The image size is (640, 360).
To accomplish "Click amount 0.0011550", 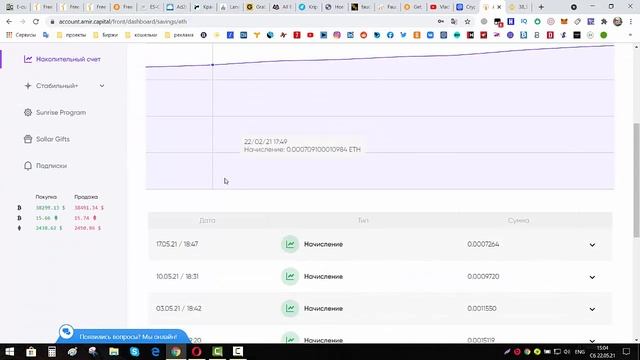I will tap(482, 308).
